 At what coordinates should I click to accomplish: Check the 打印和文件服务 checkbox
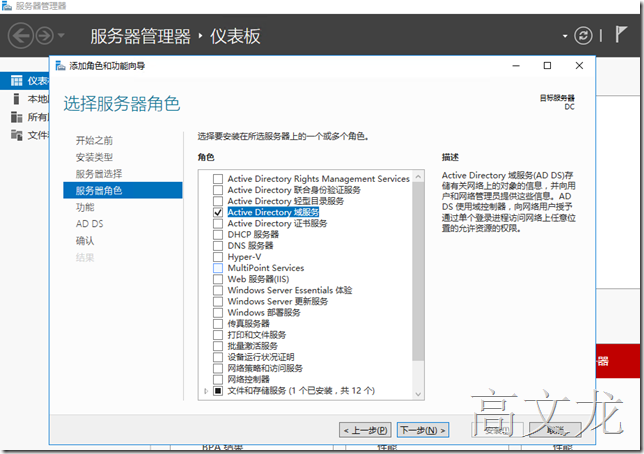[x=218, y=335]
